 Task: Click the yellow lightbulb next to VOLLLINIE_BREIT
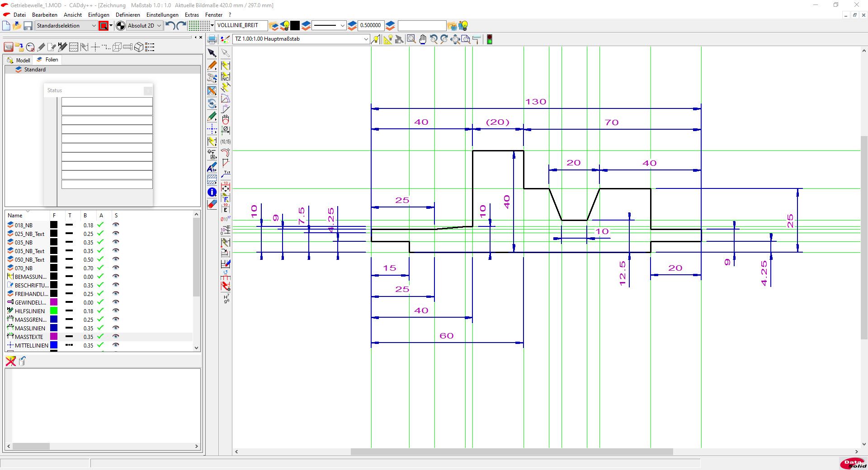pos(285,26)
